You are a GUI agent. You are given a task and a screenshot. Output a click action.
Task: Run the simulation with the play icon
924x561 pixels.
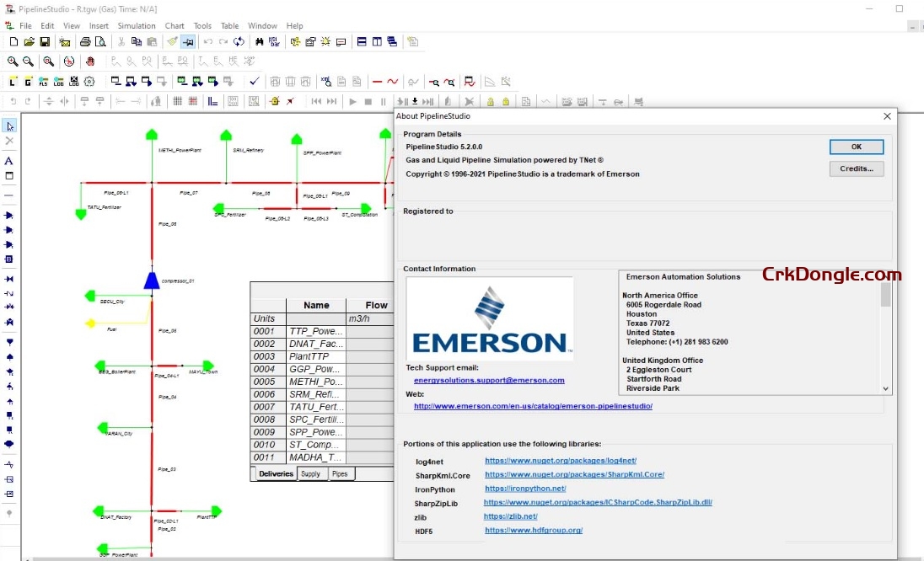(x=352, y=102)
